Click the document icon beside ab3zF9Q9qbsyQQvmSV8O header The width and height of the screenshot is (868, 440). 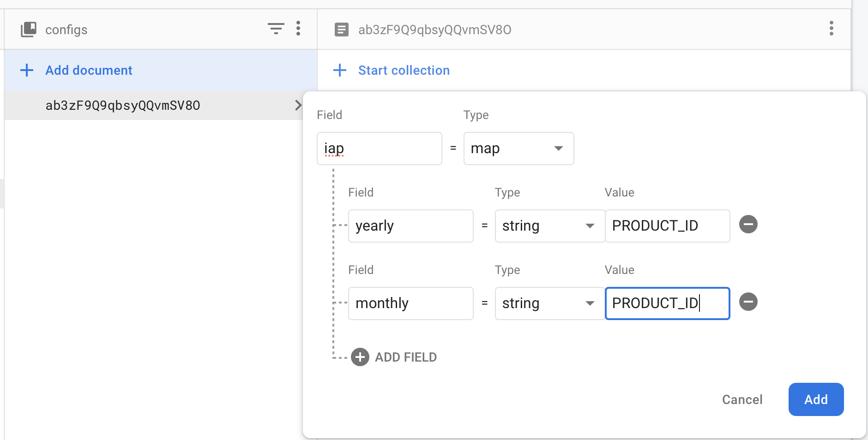(x=341, y=30)
